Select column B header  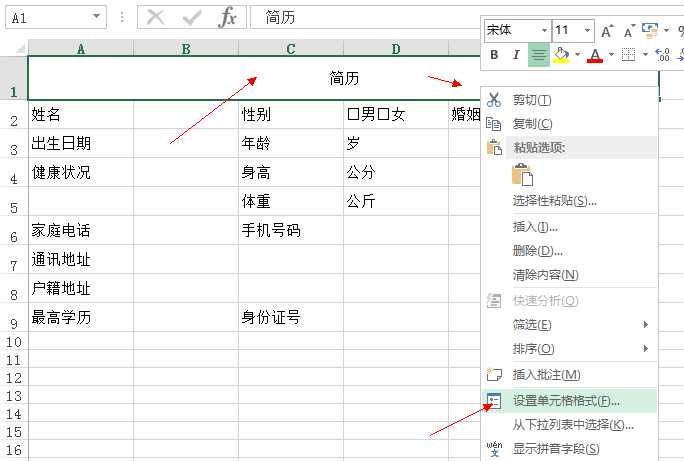(x=186, y=48)
